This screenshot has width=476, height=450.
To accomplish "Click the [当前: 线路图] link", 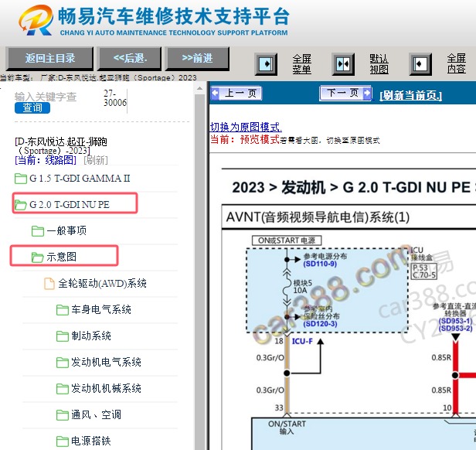I will coord(46,160).
